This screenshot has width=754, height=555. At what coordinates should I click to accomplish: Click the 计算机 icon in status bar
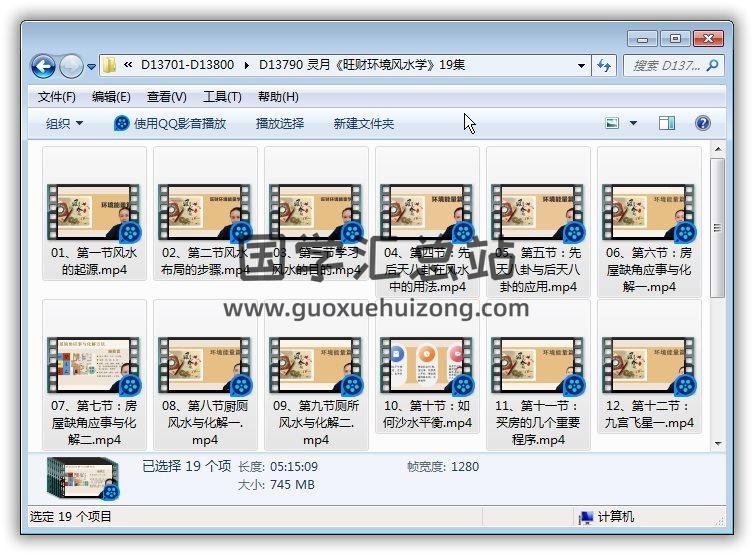585,517
